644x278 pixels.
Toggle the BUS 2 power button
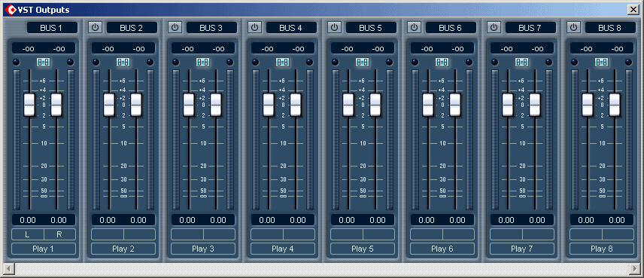[96, 28]
